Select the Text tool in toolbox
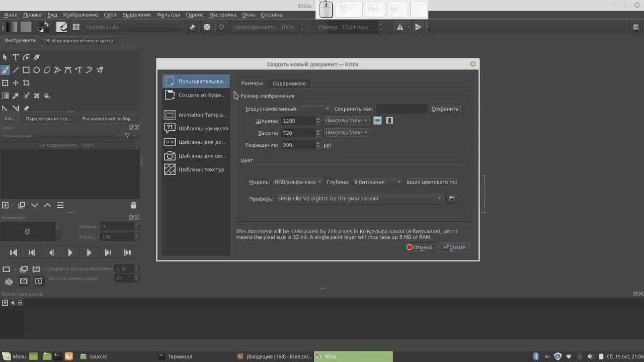This screenshot has height=362, width=644. point(16,57)
